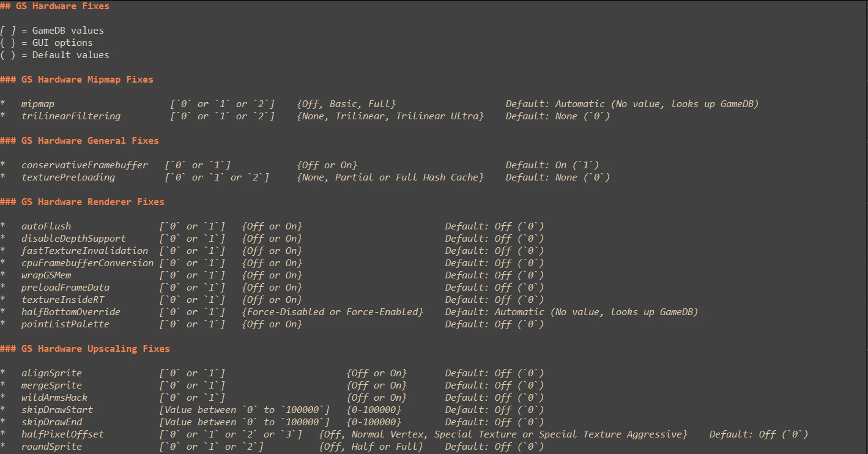This screenshot has width=868, height=454.
Task: Click the 'GS Hardware General Fixes' heading
Action: [x=90, y=141]
